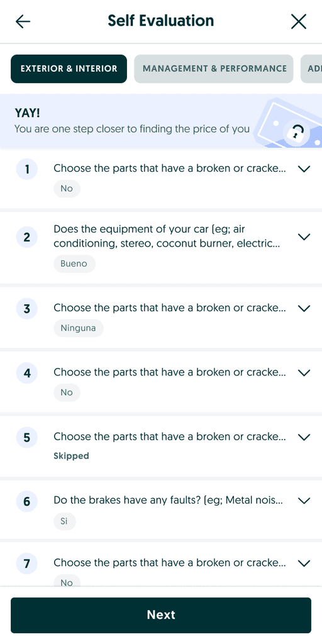Tap the number 4 question badge
This screenshot has height=644, width=322.
[x=26, y=373]
